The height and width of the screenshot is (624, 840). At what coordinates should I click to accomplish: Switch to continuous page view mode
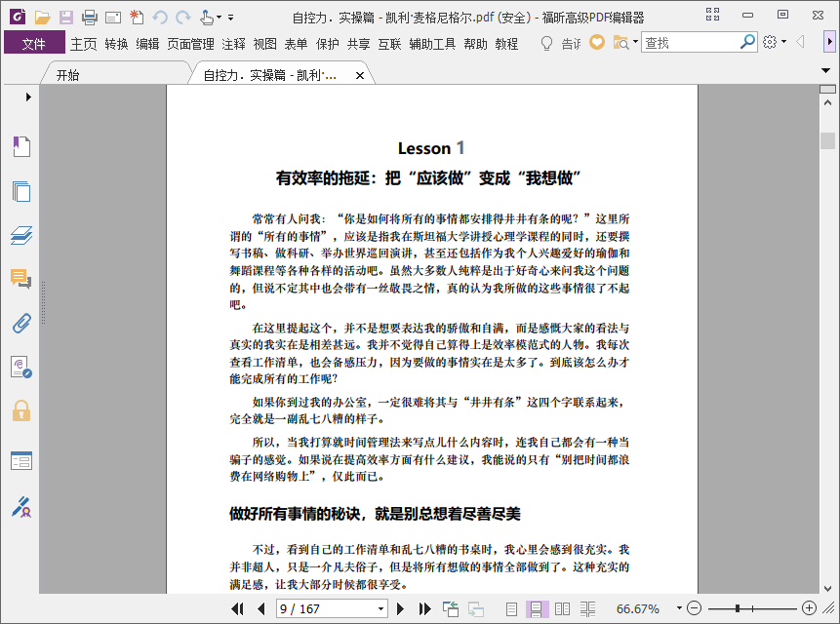click(x=537, y=608)
